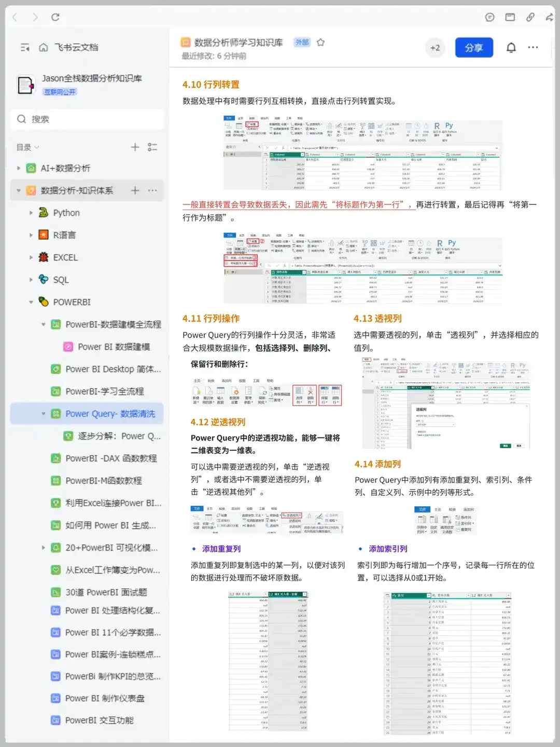560x747 pixels.
Task: Collapse the sidebar with the panel toggle
Action: (x=24, y=47)
